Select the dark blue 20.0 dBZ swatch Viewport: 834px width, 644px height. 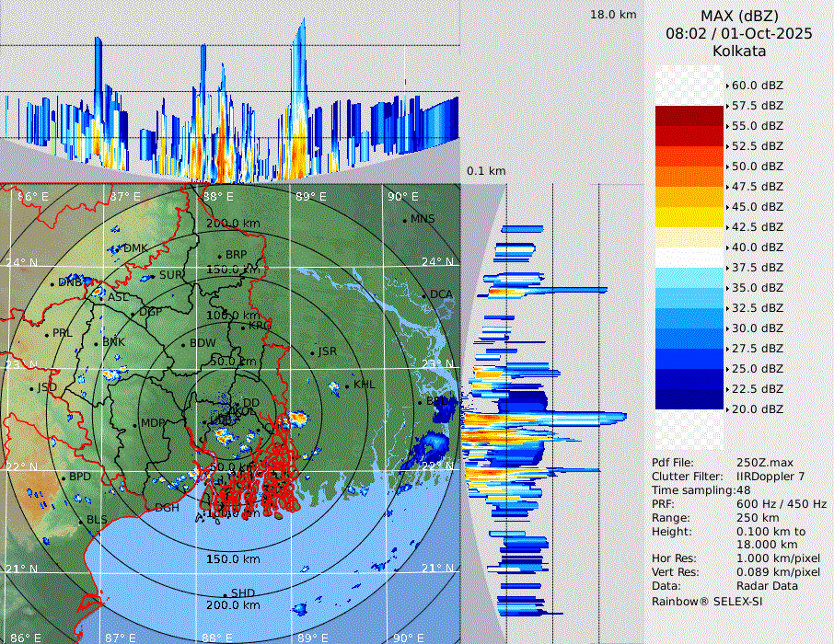click(689, 399)
